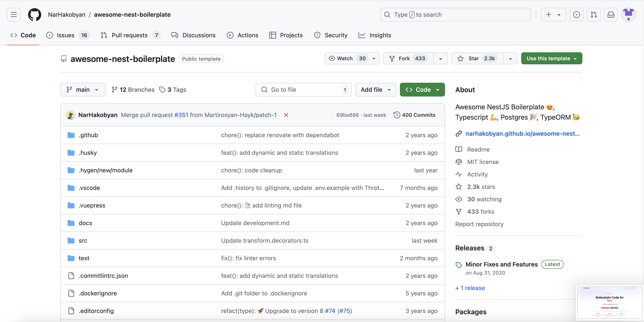Click the fork icon beside 433 forks
Image resolution: width=644 pixels, height=322 pixels.
click(459, 212)
